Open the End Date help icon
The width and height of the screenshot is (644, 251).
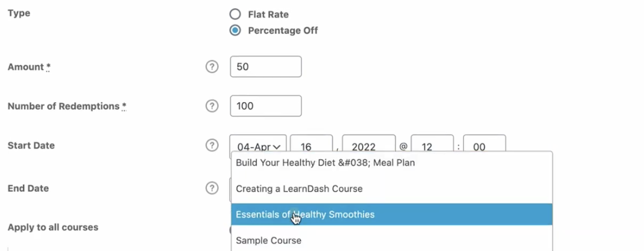click(212, 188)
